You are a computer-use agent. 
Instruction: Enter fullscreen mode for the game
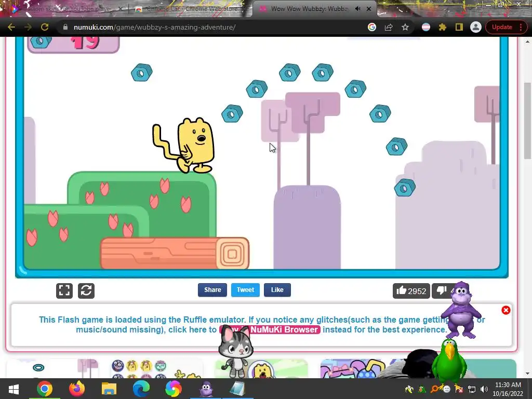click(64, 291)
